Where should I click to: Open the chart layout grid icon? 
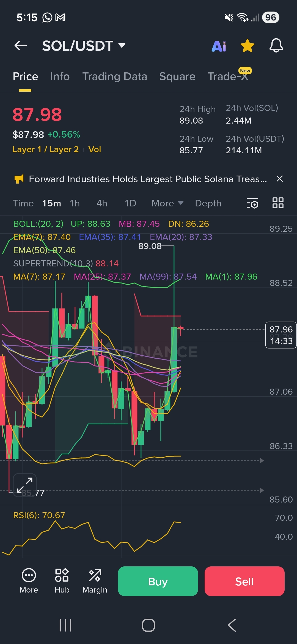278,203
